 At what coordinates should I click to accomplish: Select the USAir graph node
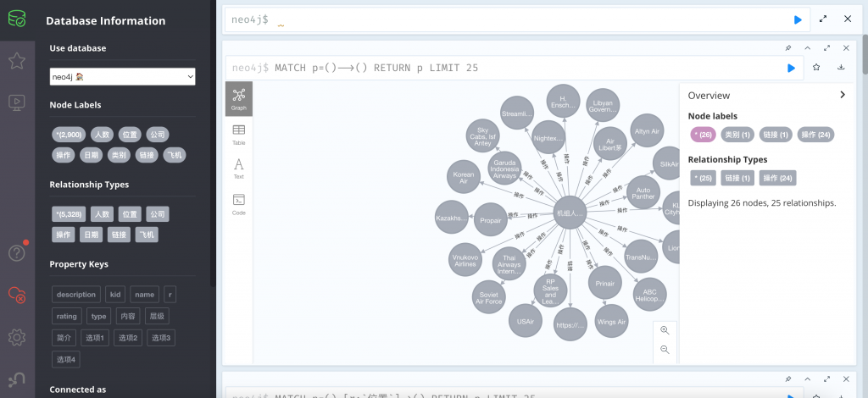(x=526, y=321)
